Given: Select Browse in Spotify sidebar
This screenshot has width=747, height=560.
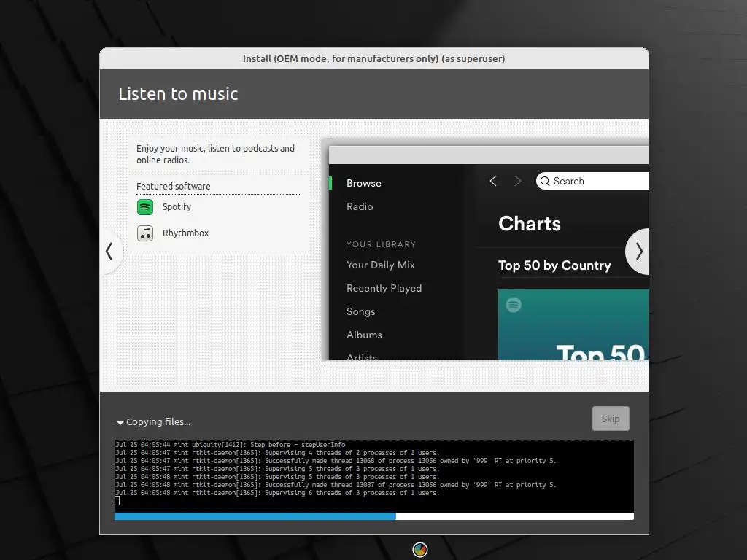Looking at the screenshot, I should (364, 183).
